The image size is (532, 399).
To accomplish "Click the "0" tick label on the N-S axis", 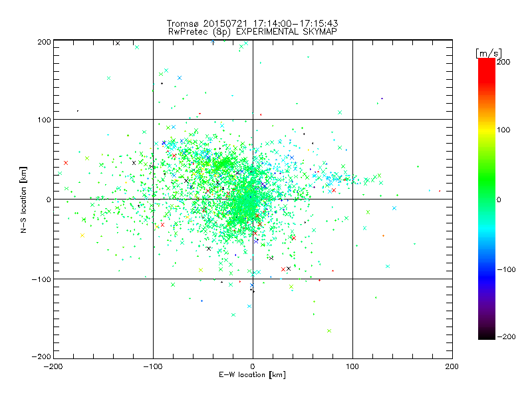I will point(49,199).
